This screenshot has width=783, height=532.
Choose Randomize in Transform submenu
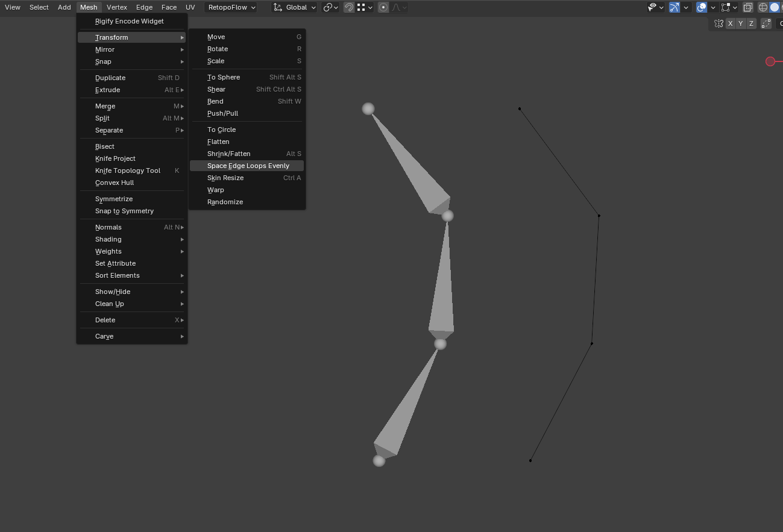tap(247, 202)
